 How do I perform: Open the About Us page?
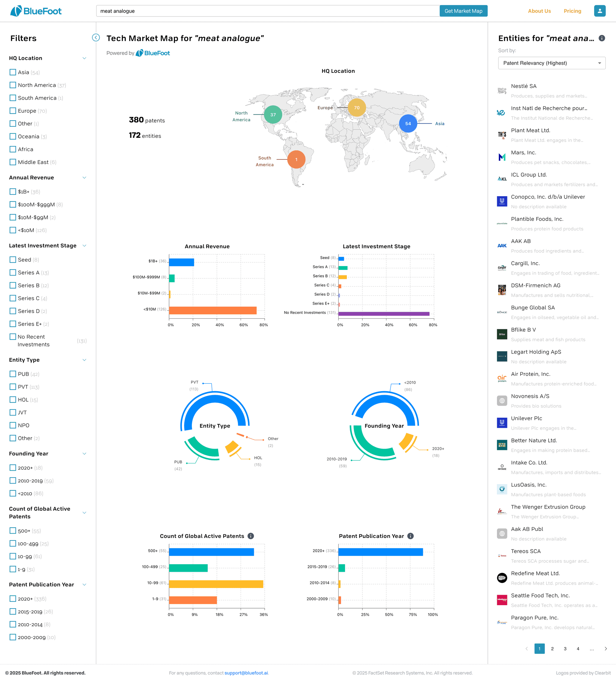click(x=539, y=11)
